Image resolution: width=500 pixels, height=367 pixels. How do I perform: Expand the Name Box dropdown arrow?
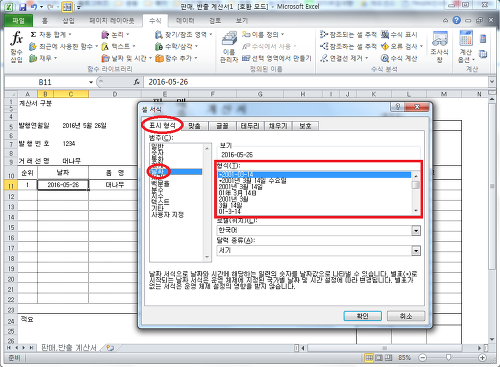pyautogui.click(x=91, y=82)
